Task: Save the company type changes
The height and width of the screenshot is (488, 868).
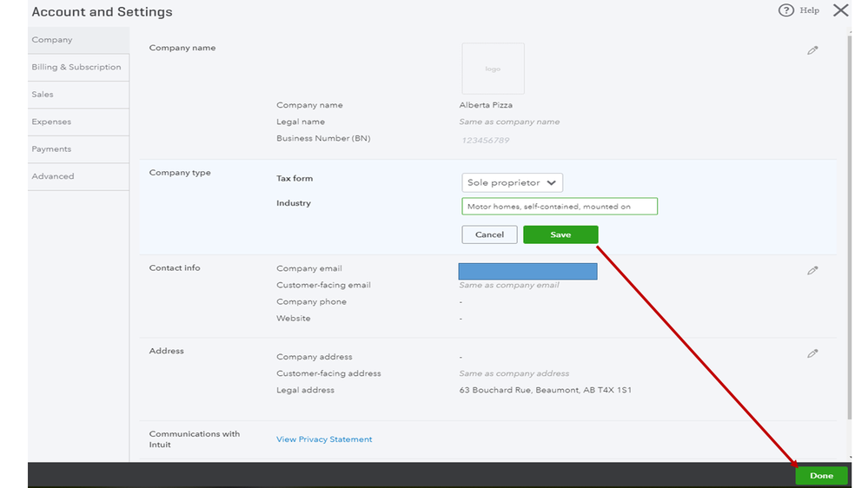Action: [x=560, y=234]
